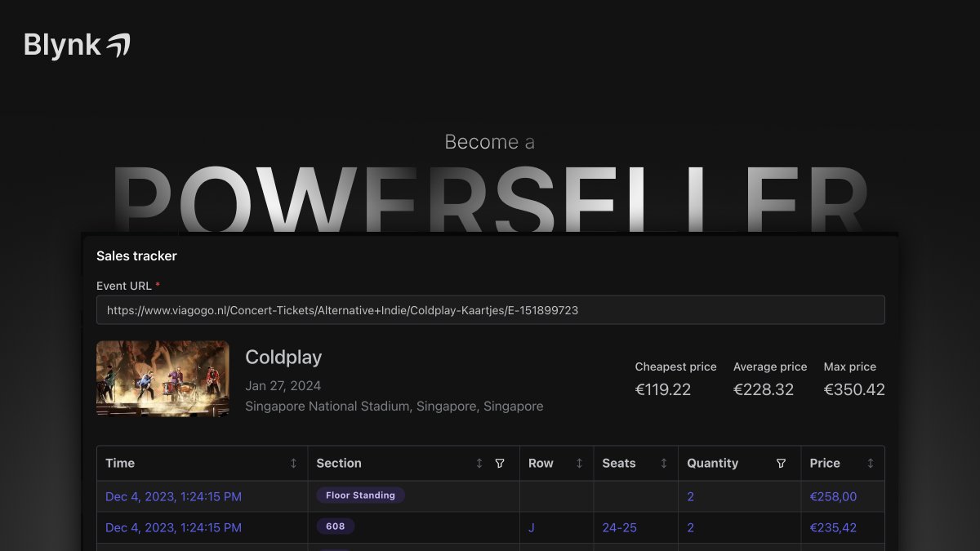Viewport: 980px width, 551px height.
Task: Open the Quantity column filter icon
Action: [781, 463]
